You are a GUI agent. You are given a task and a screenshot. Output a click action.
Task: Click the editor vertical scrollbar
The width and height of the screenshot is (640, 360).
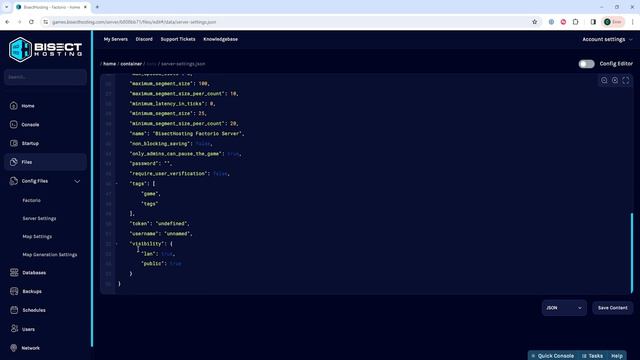pos(631,253)
